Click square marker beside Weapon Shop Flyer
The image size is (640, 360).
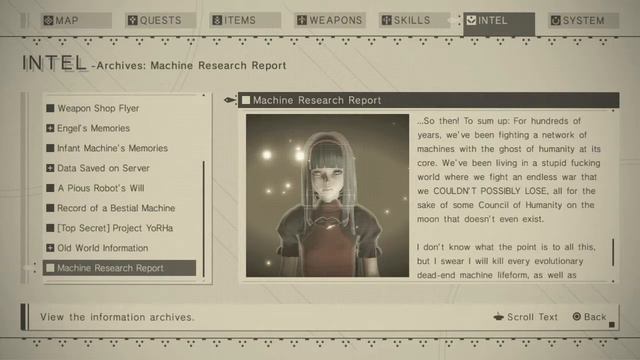(x=50, y=108)
